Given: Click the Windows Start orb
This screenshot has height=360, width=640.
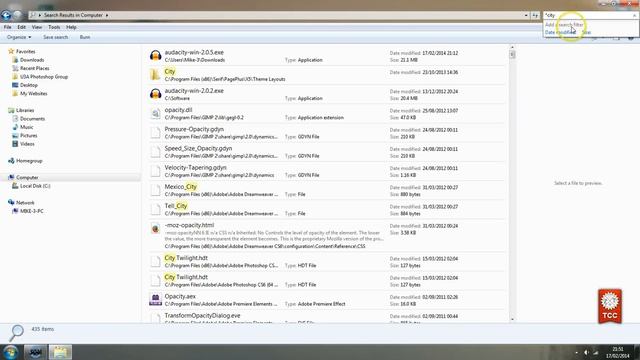Looking at the screenshot, I should [11, 352].
